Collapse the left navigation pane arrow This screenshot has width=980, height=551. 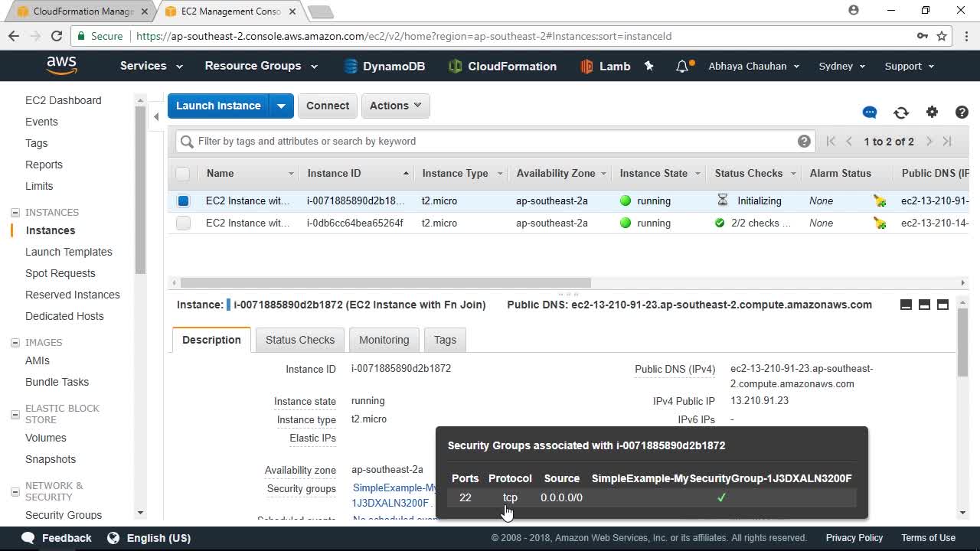[x=156, y=116]
